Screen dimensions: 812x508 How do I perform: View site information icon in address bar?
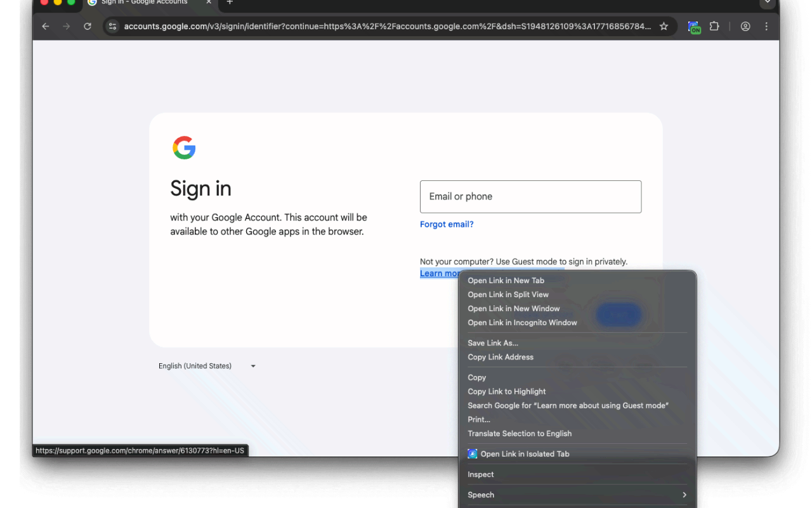(x=112, y=27)
